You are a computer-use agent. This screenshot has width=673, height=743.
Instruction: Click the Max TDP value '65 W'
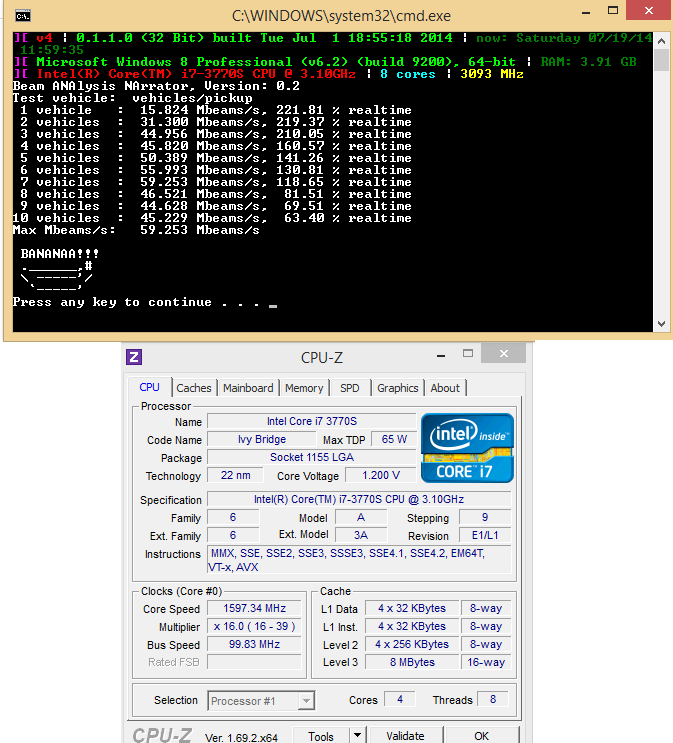pyautogui.click(x=394, y=439)
